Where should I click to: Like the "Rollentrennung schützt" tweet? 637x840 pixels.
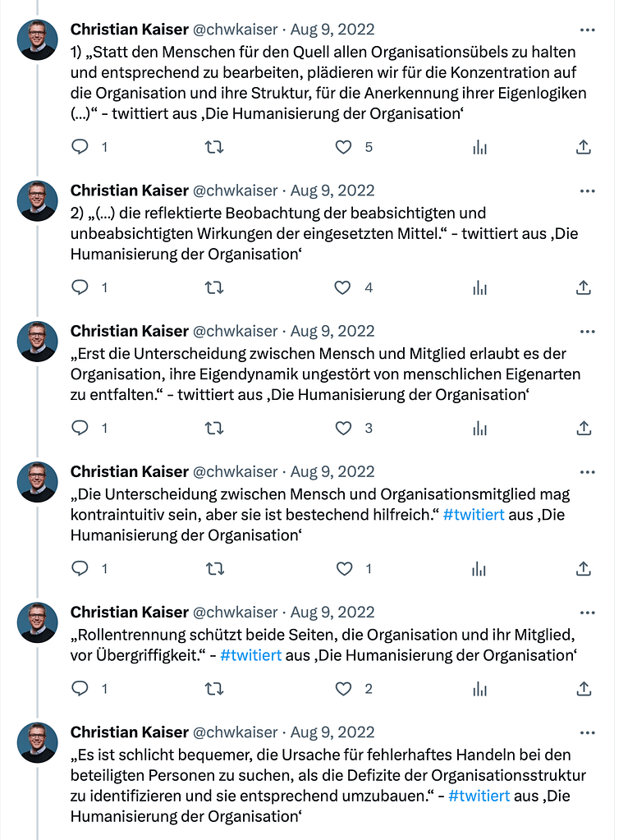pos(344,689)
